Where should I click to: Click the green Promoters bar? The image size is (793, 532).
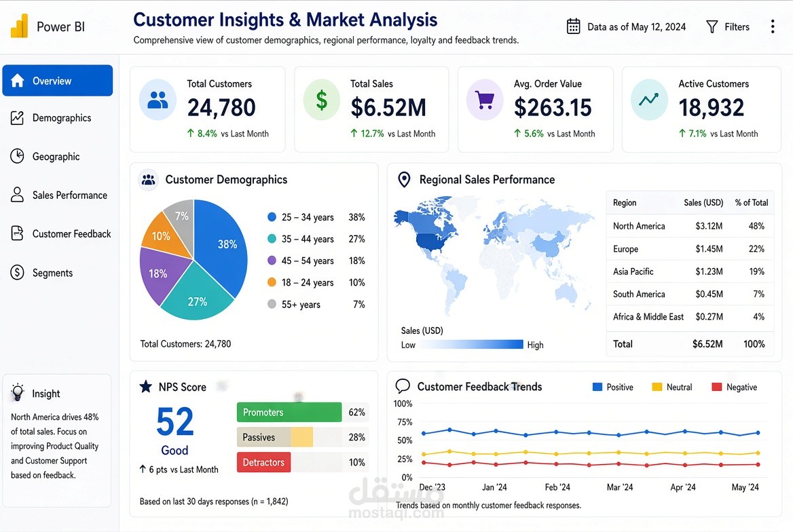pyautogui.click(x=289, y=412)
